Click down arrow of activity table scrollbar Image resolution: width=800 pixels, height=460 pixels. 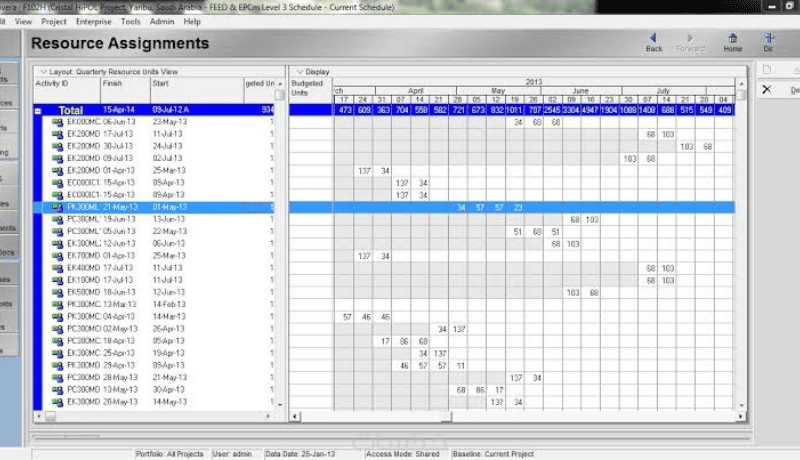coord(280,405)
